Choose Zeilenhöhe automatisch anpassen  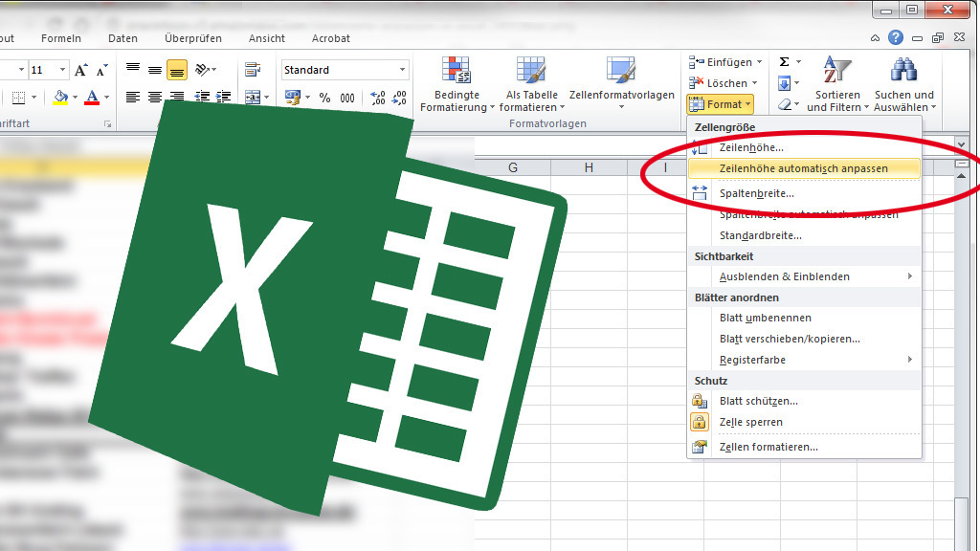coord(804,168)
